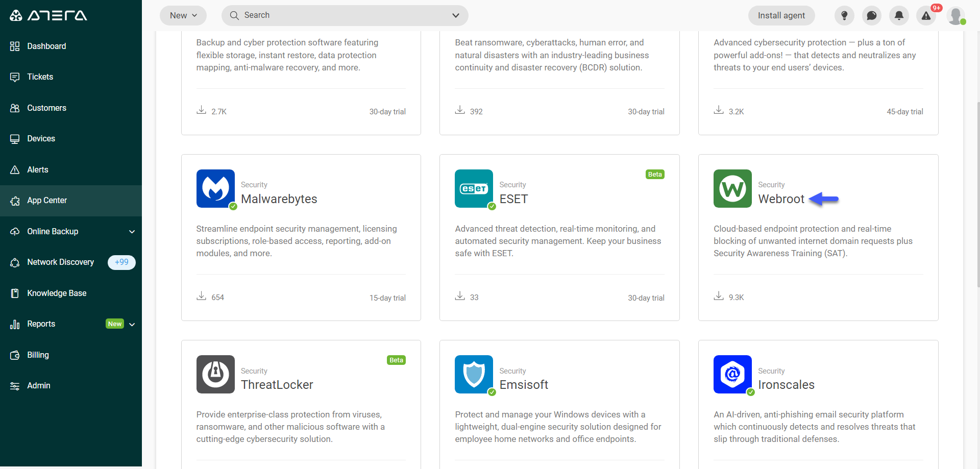Open the Webroot app title

pyautogui.click(x=781, y=199)
